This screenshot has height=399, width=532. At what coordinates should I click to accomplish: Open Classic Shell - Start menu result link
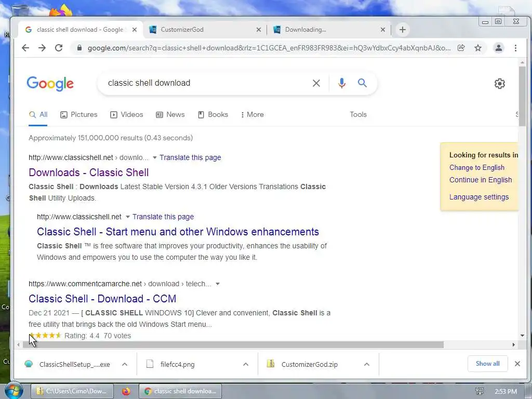click(x=178, y=232)
